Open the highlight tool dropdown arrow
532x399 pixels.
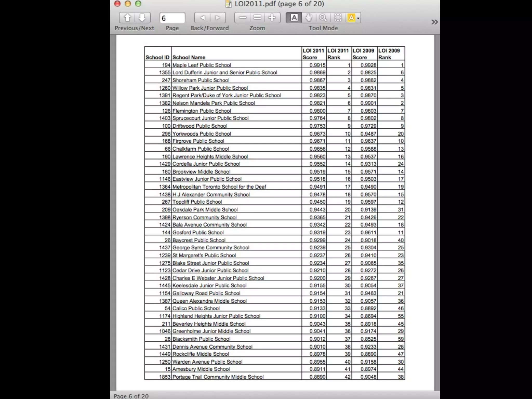coord(358,18)
